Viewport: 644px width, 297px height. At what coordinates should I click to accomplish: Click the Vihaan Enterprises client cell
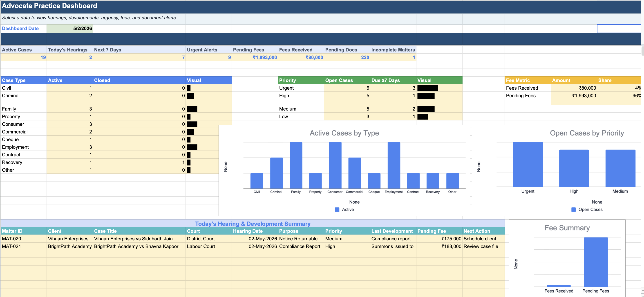[70, 239]
